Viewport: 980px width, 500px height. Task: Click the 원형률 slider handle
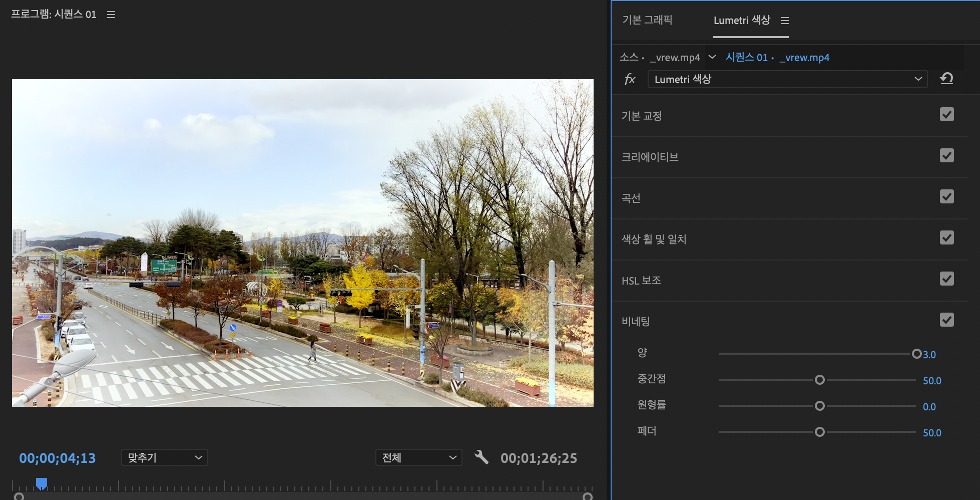(819, 406)
